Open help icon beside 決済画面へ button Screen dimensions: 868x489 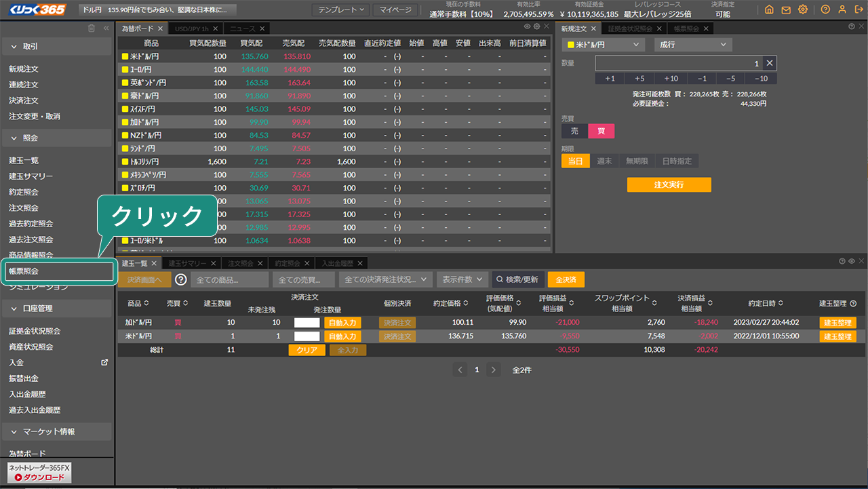(181, 279)
